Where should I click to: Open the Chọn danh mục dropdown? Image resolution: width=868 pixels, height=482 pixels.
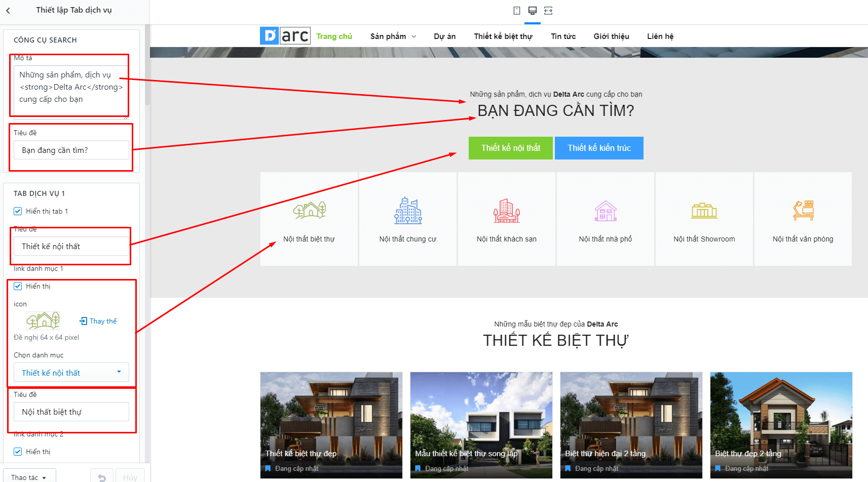(71, 373)
